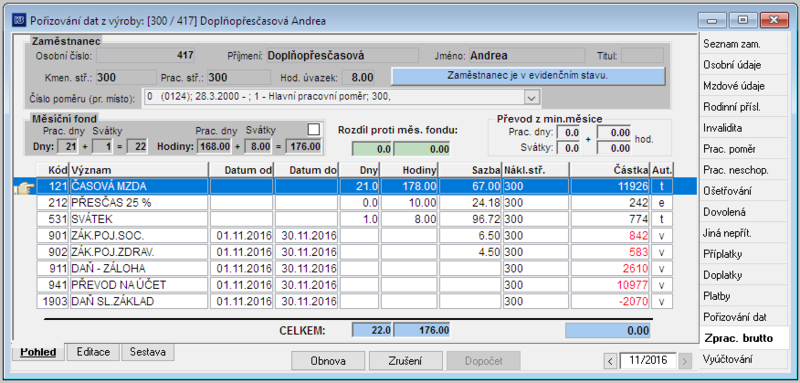
Task: Open the Vyúčtování side tab
Action: point(743,359)
